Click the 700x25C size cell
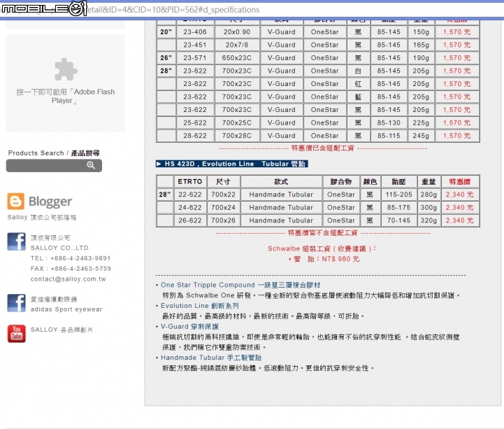Viewport: 504px width, 429px height. tap(237, 122)
